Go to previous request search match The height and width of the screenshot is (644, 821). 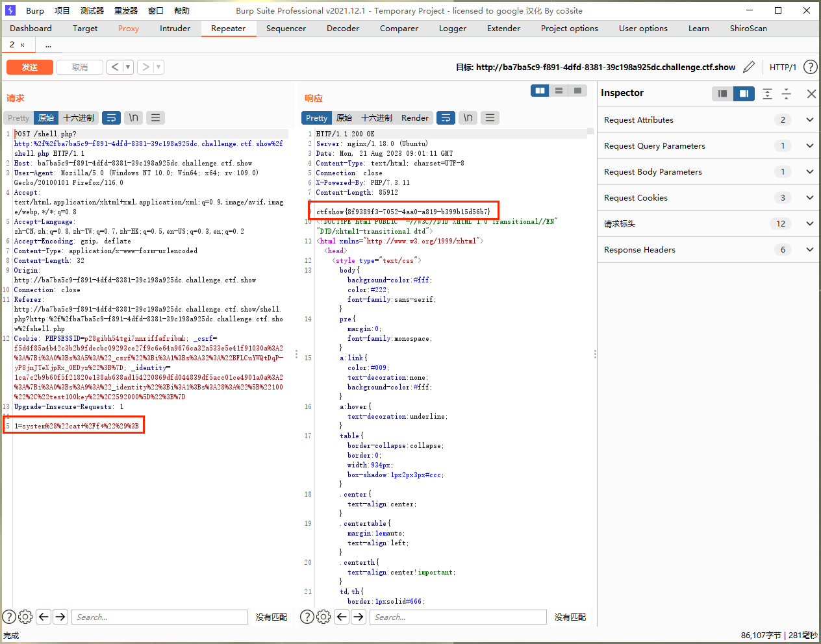coord(44,617)
